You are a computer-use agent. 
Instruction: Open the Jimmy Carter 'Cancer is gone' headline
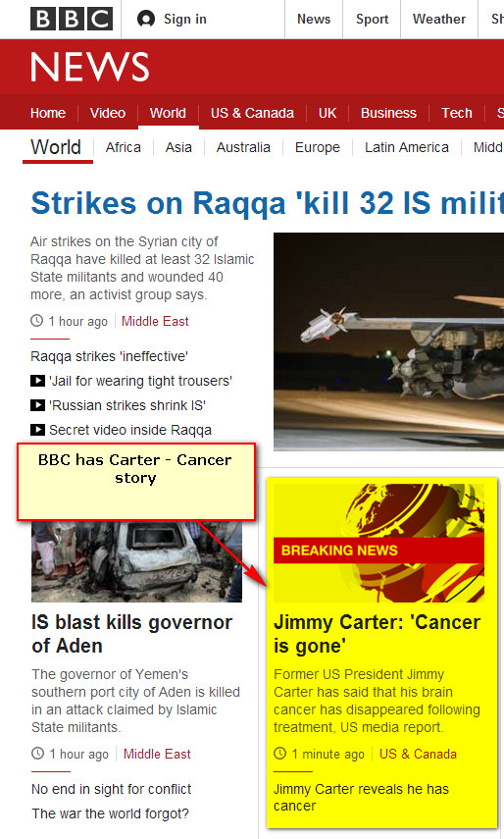click(x=377, y=634)
